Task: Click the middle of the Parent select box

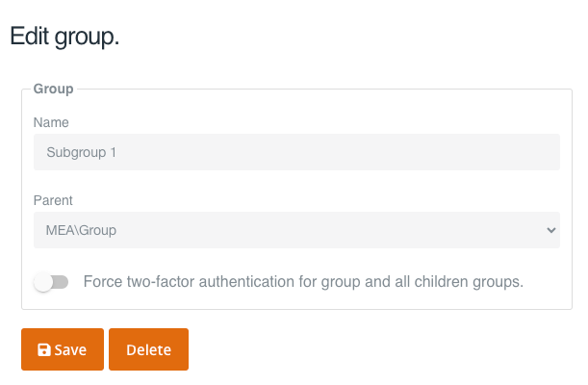Action: (x=296, y=230)
